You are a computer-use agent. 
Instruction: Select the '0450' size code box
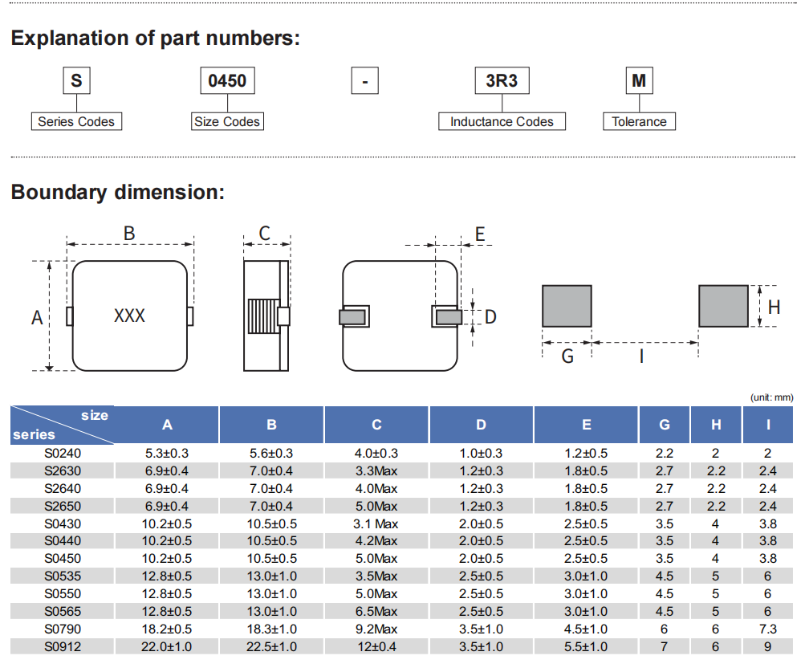point(227,81)
